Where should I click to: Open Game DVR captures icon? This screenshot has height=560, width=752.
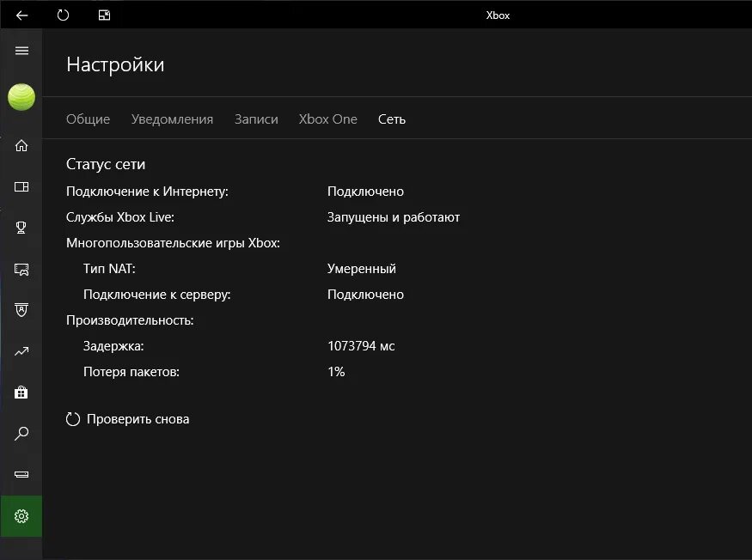point(21,269)
